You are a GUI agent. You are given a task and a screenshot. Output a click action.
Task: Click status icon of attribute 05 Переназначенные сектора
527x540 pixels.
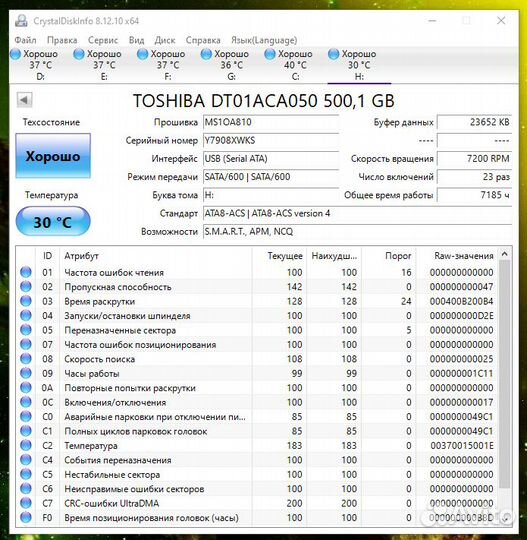tap(26, 330)
